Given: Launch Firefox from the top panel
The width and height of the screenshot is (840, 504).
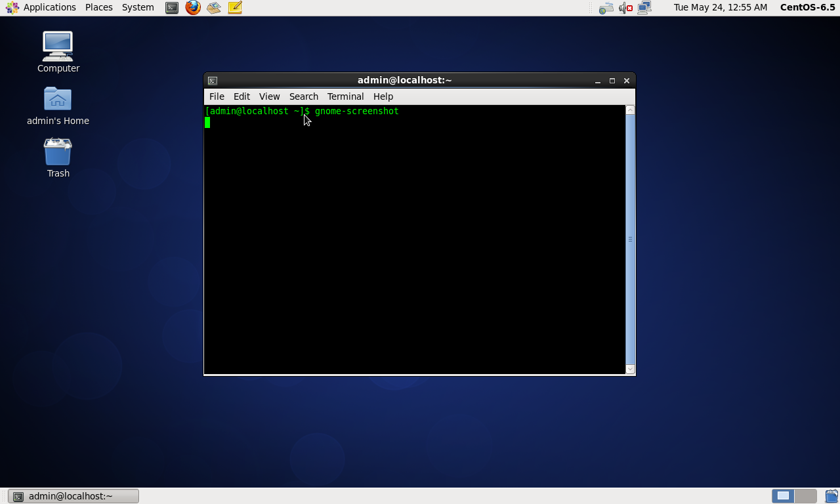Looking at the screenshot, I should pyautogui.click(x=193, y=8).
